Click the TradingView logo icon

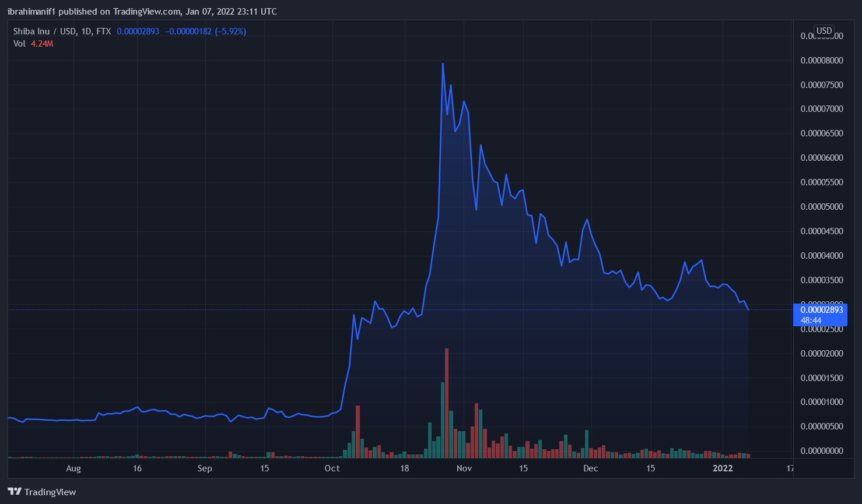(15, 492)
